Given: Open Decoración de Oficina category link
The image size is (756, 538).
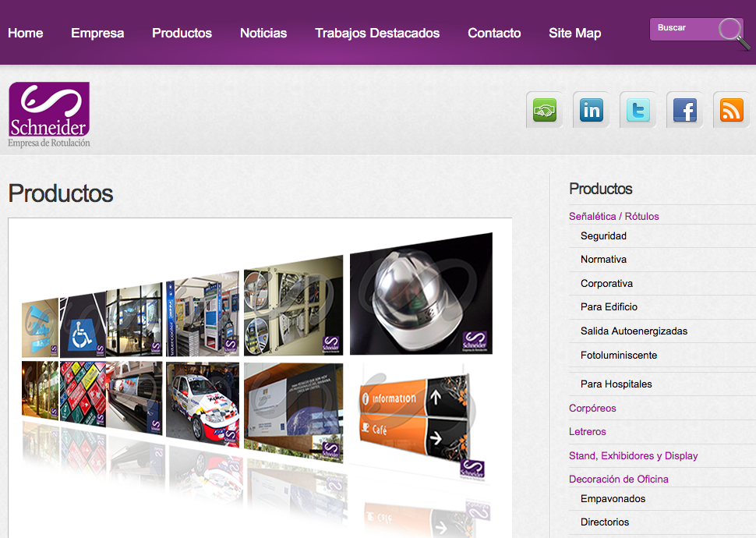Looking at the screenshot, I should [x=619, y=480].
